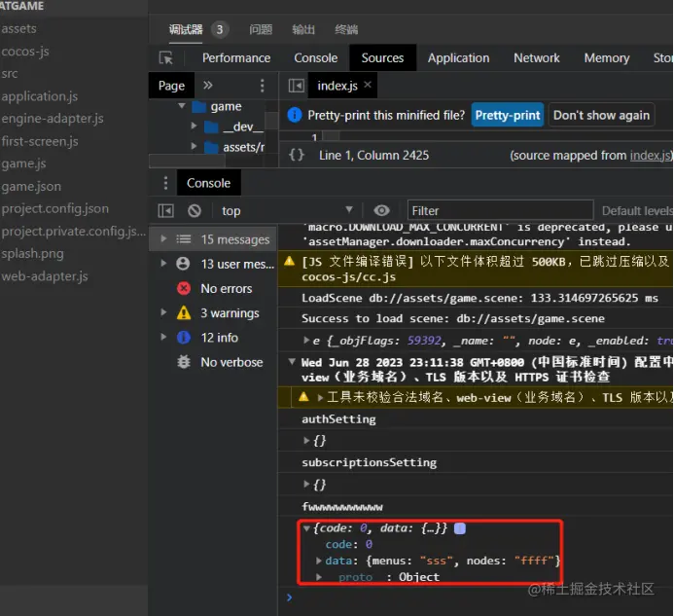The image size is (674, 616).
Task: Click the info icon in pretty-print banner
Action: (294, 115)
